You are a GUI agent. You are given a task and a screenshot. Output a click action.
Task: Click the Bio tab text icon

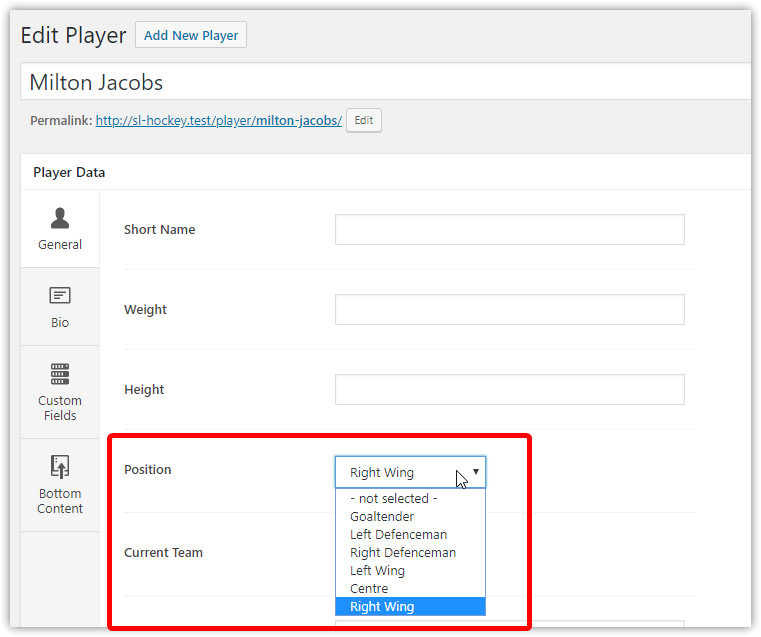pyautogui.click(x=60, y=295)
